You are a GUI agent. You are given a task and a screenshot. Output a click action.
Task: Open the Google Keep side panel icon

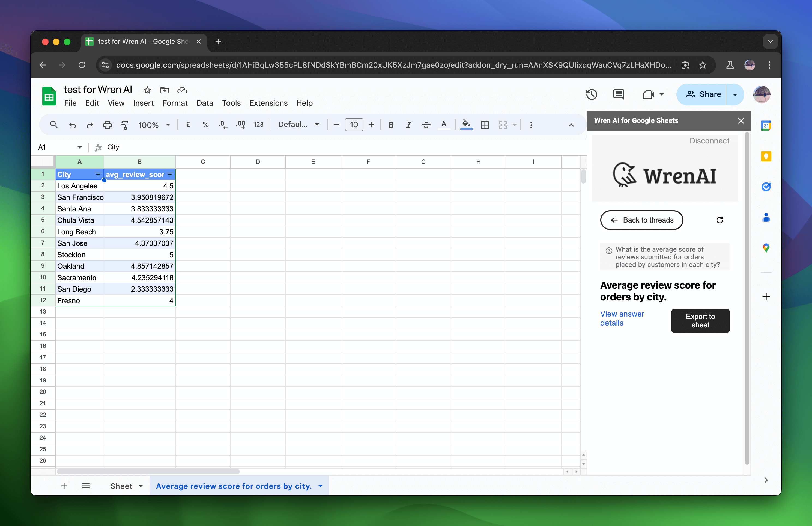coord(766,156)
